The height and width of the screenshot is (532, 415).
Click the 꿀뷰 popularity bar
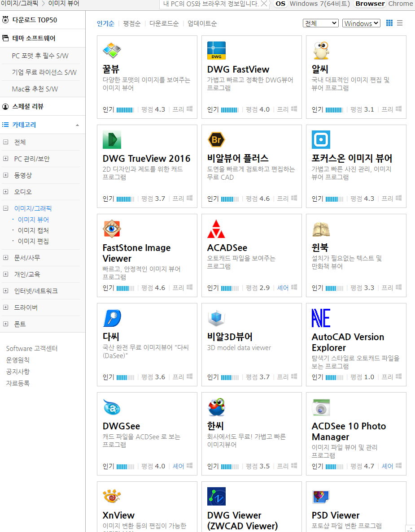coord(125,110)
